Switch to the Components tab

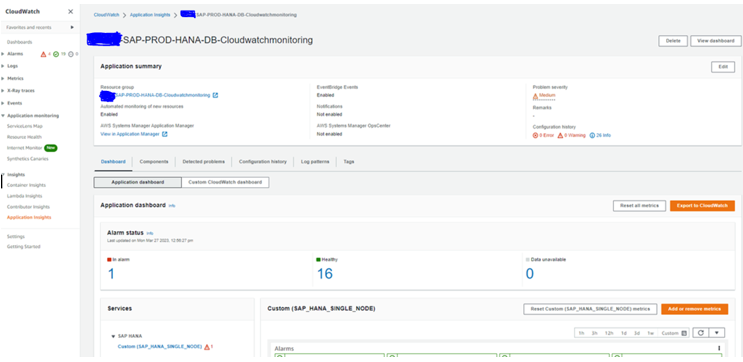tap(154, 162)
